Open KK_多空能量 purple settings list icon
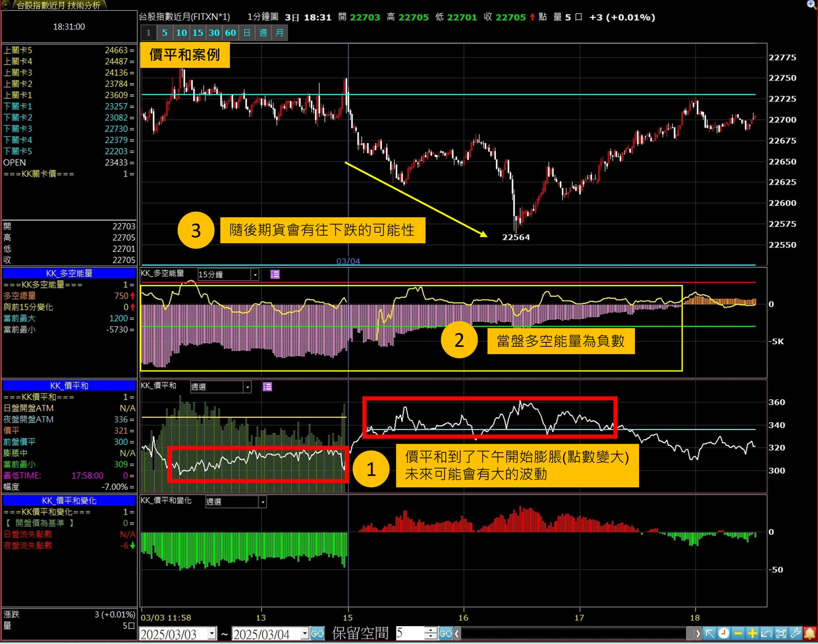 tap(275, 275)
